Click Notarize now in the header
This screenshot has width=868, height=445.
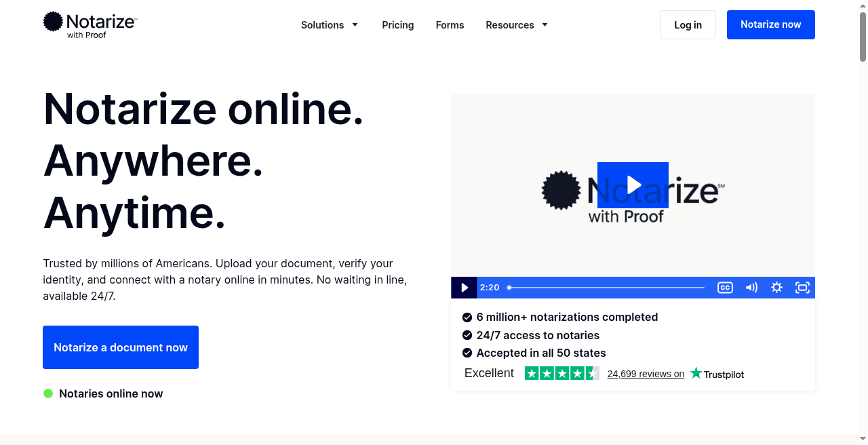[x=771, y=24]
